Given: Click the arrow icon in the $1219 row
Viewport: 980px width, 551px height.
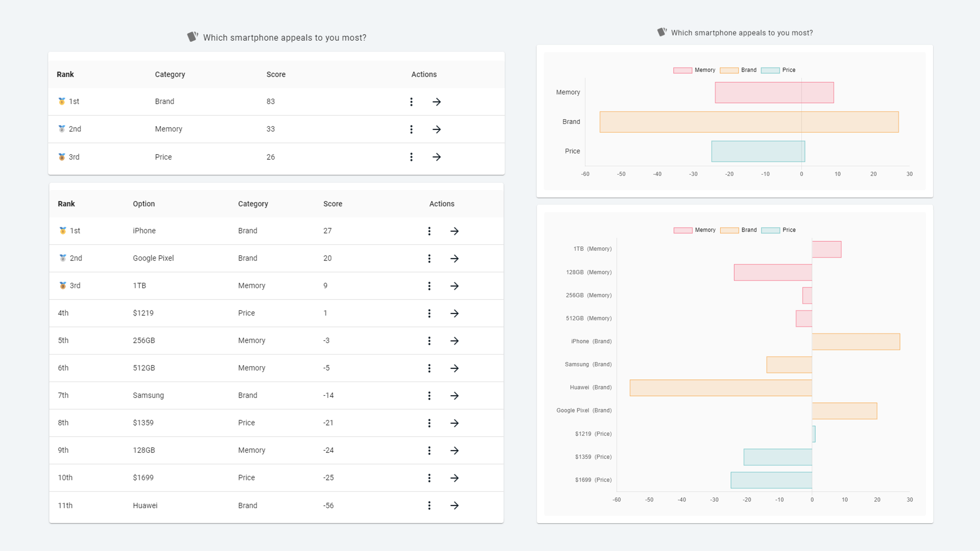Looking at the screenshot, I should point(454,313).
